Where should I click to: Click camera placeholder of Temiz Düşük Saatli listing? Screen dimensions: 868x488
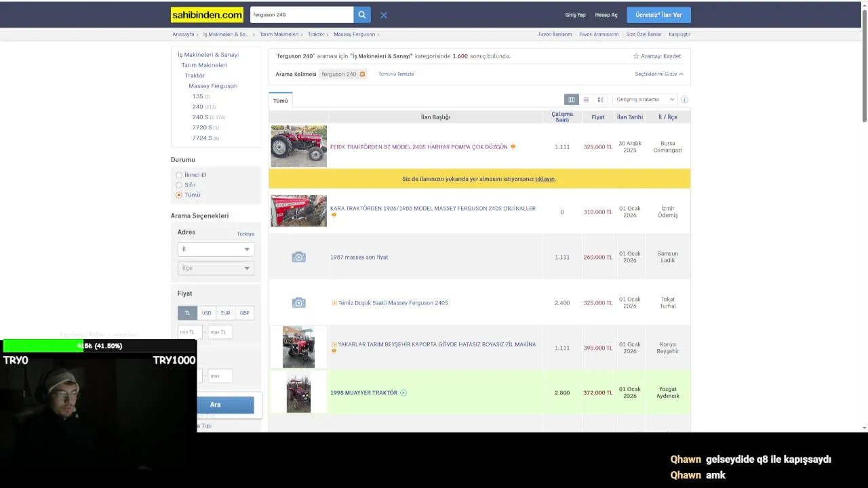[298, 302]
